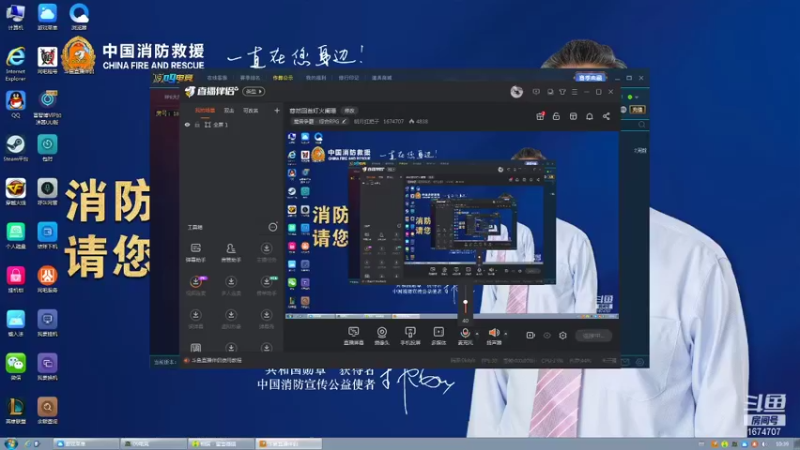800x450 pixels.
Task: Open the 弹幕助手 tool
Action: 195,253
